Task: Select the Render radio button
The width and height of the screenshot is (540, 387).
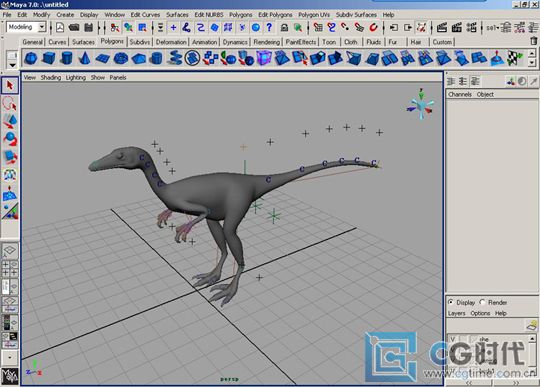Action: click(x=482, y=302)
